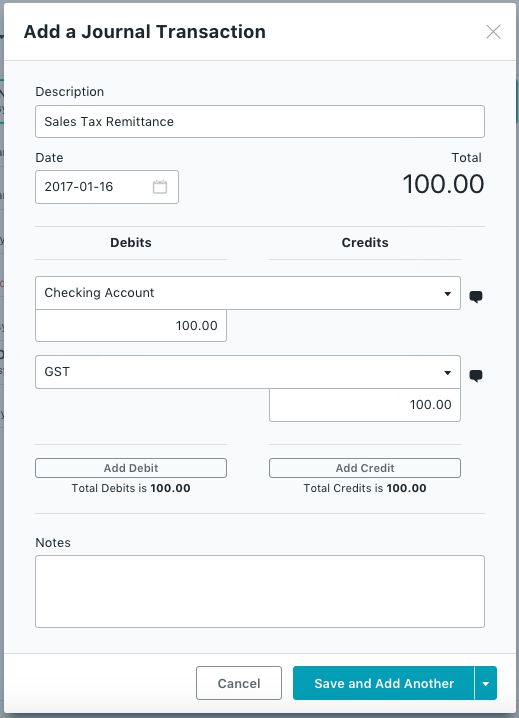This screenshot has height=718, width=519.
Task: Click Save and Add Another
Action: tap(383, 683)
